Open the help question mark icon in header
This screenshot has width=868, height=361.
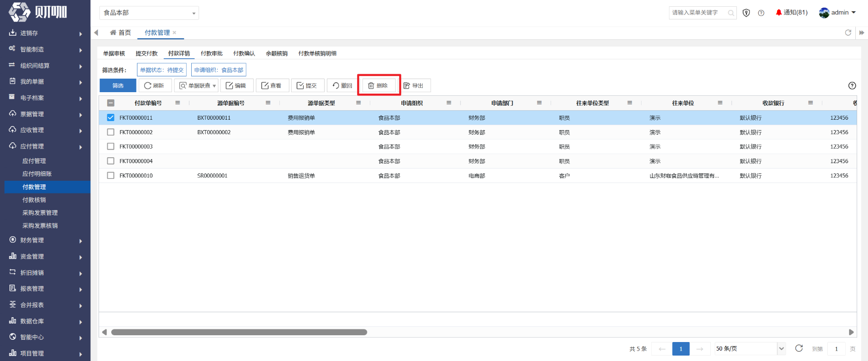(x=761, y=13)
